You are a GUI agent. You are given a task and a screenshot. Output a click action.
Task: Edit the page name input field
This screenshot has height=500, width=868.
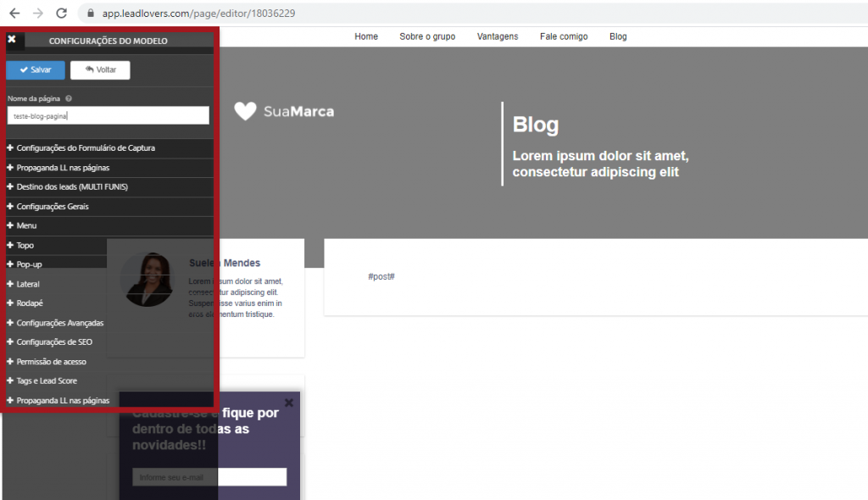pos(108,115)
